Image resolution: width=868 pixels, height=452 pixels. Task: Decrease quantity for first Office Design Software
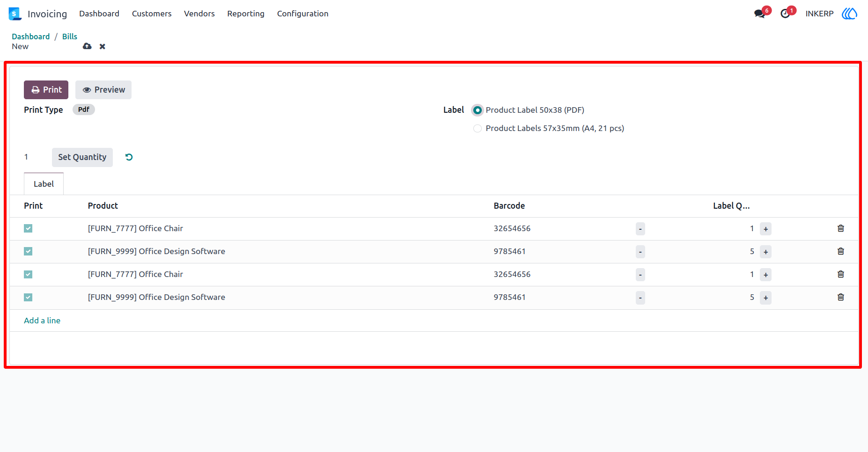point(640,252)
